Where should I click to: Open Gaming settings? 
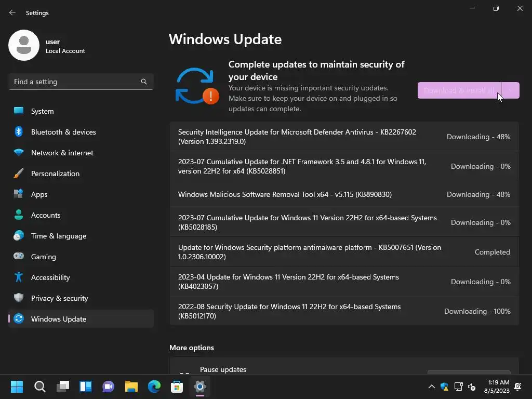[81, 256]
